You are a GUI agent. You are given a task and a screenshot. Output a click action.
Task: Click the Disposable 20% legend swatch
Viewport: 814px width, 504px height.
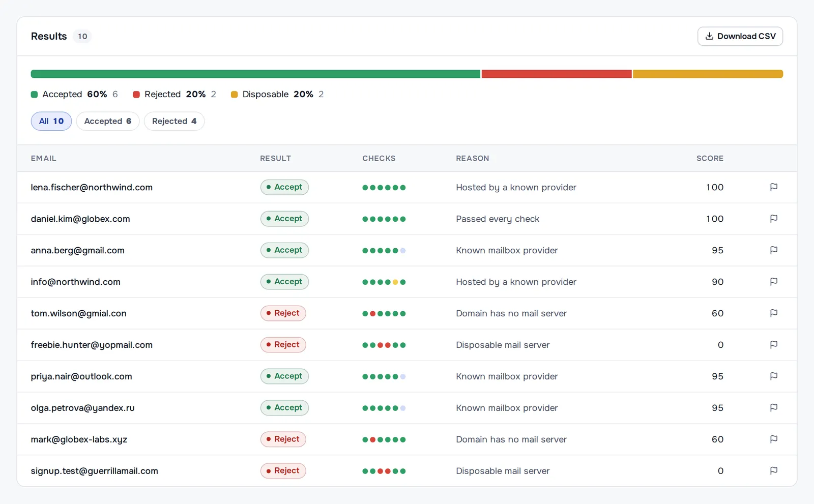point(234,95)
